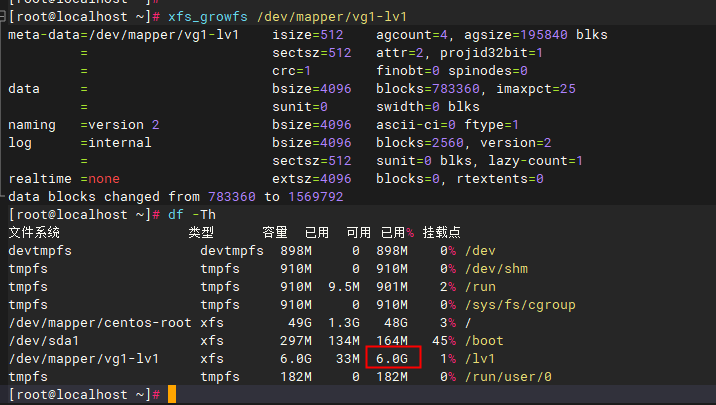Click blocks=2560 in the log row
The image size is (716, 405).
click(420, 143)
